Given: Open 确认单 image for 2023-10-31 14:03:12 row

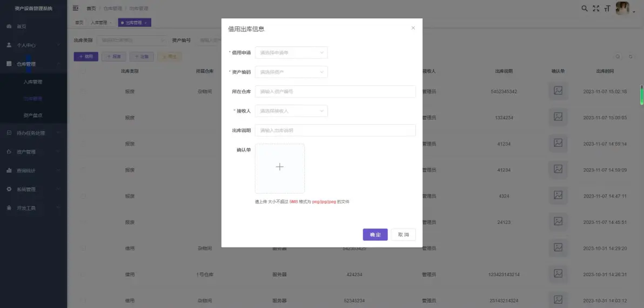Looking at the screenshot, I should click(558, 300).
